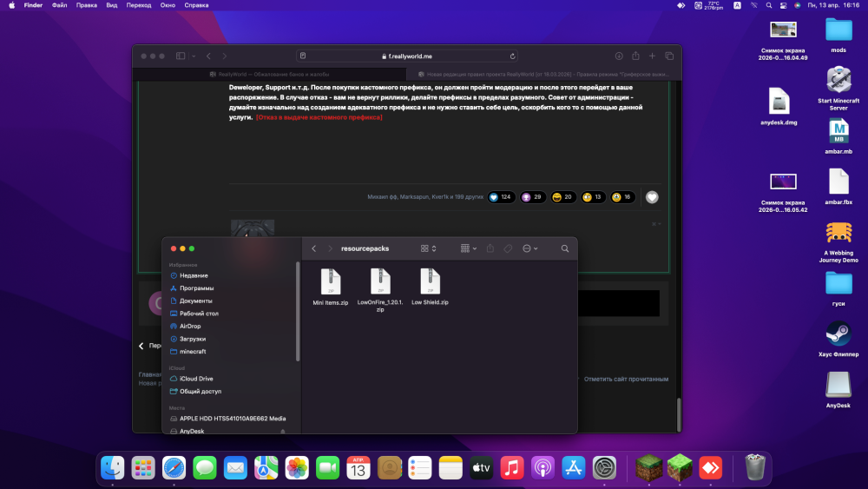The image size is (868, 489).
Task: Select APPLE HDD HTS541010A9E662 Media
Action: 231,419
